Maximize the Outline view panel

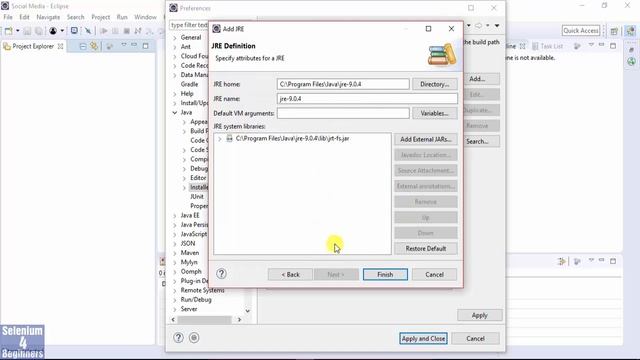613,46
